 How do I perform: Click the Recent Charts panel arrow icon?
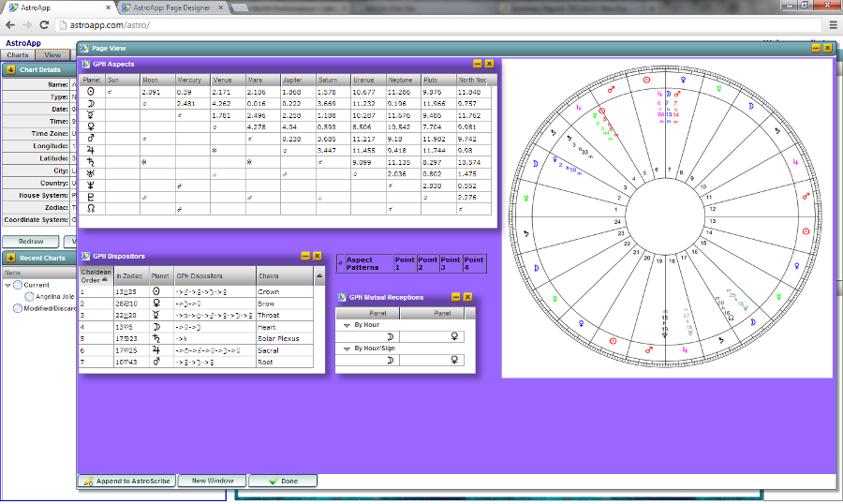pyautogui.click(x=10, y=258)
